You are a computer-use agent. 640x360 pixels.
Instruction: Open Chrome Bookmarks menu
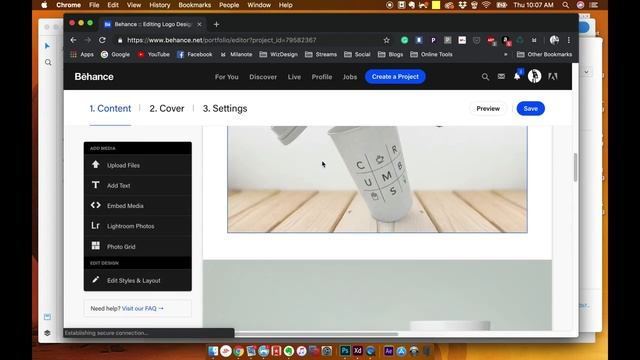[194, 5]
